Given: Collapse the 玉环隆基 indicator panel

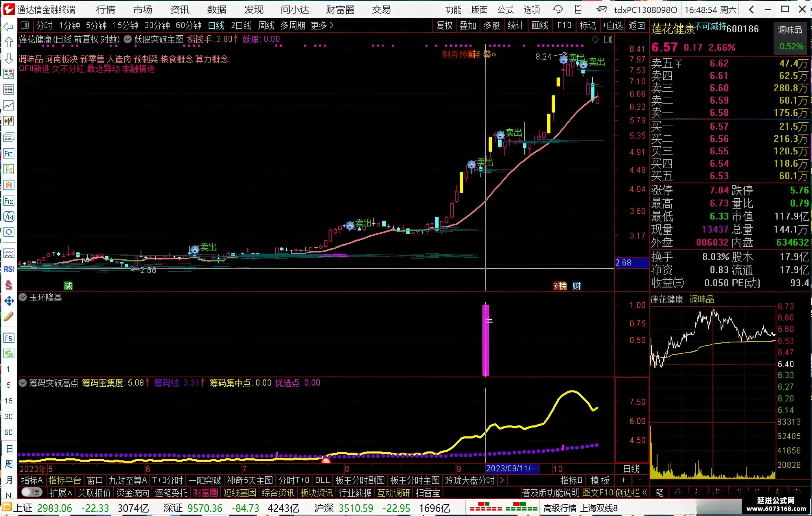Looking at the screenshot, I should (23, 297).
